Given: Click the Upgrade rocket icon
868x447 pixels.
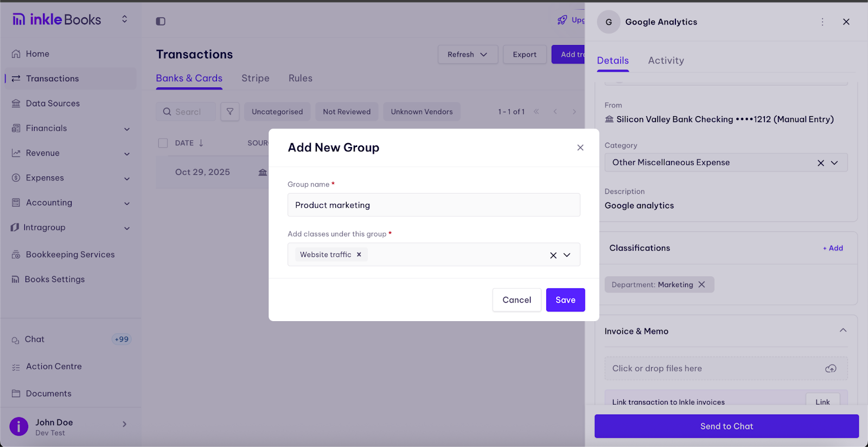Looking at the screenshot, I should [562, 20].
